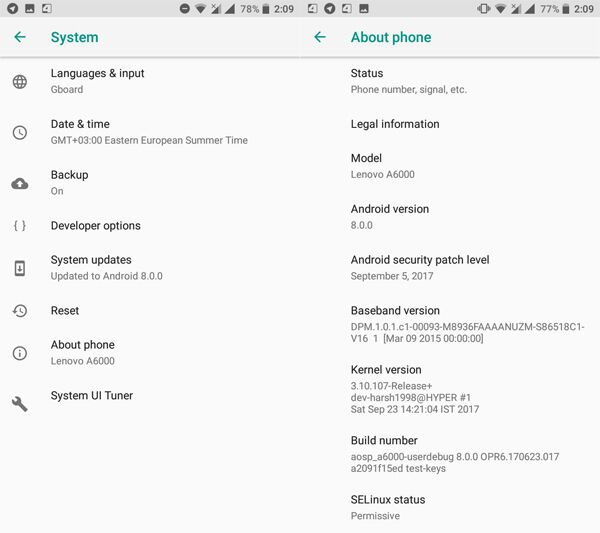The width and height of the screenshot is (600, 533).
Task: Go back from the About phone screen
Action: click(320, 37)
